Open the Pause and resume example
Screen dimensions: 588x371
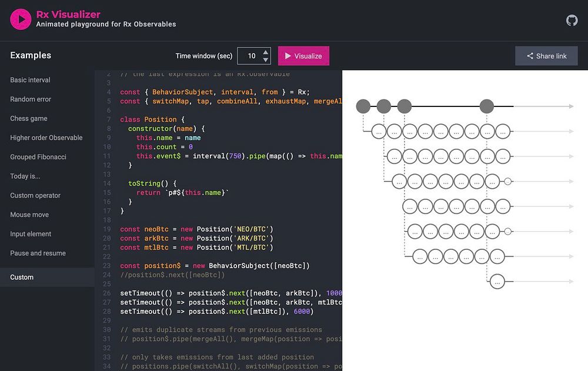point(38,253)
